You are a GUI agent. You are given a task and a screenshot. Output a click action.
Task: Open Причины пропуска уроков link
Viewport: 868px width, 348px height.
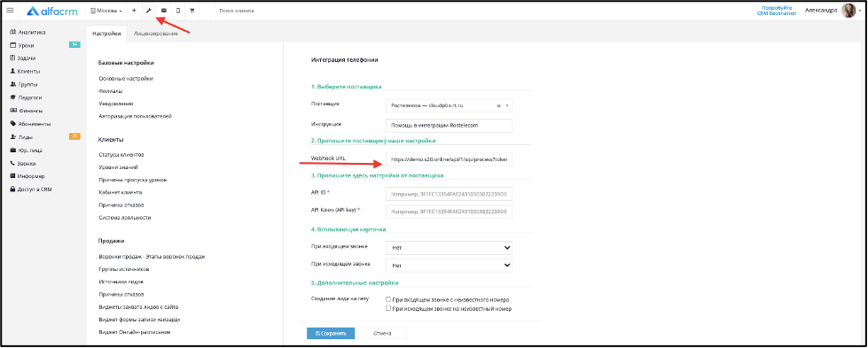tap(132, 180)
